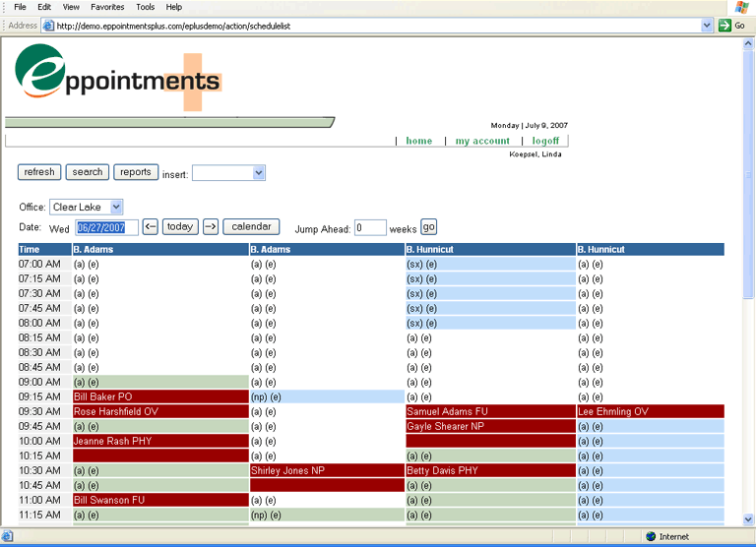Click the logoff link
Image resolution: width=756 pixels, height=547 pixels.
pyautogui.click(x=545, y=141)
